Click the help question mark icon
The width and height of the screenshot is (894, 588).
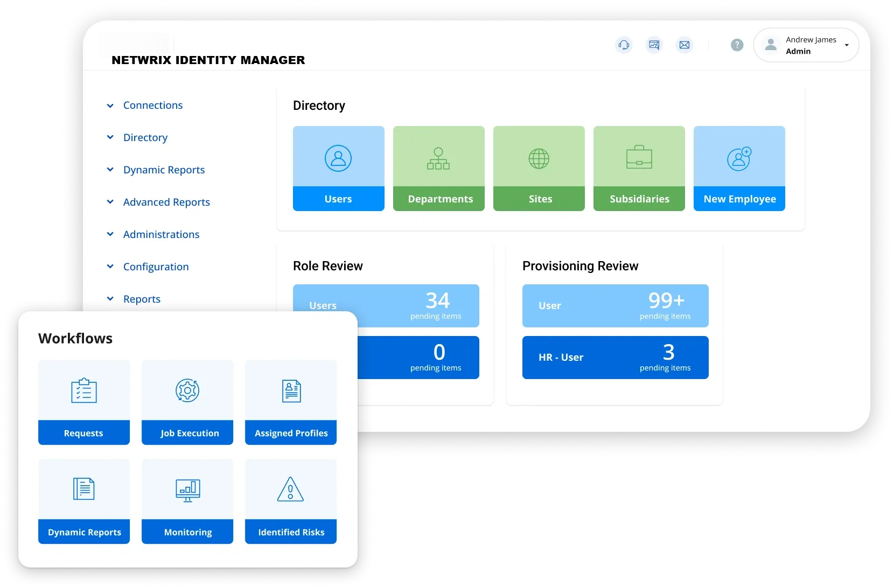[x=737, y=45]
